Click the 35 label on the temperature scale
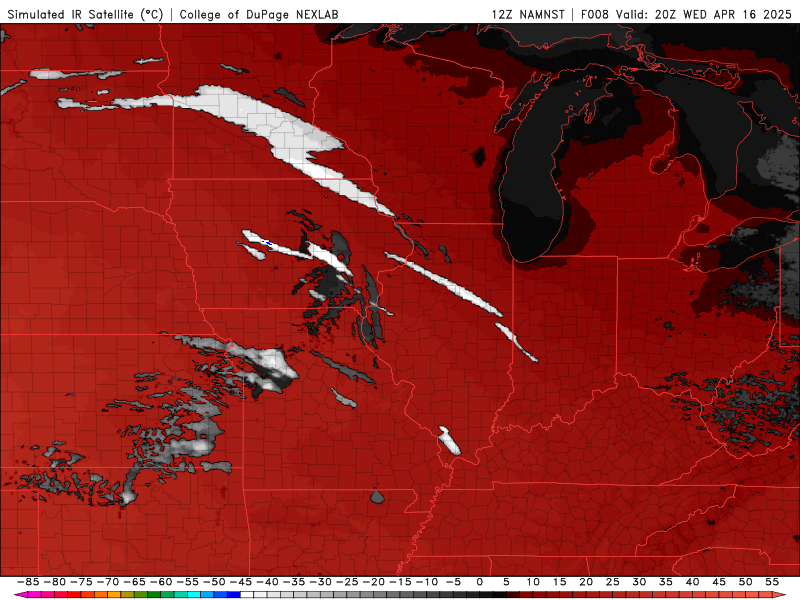800x600 pixels. 665,582
